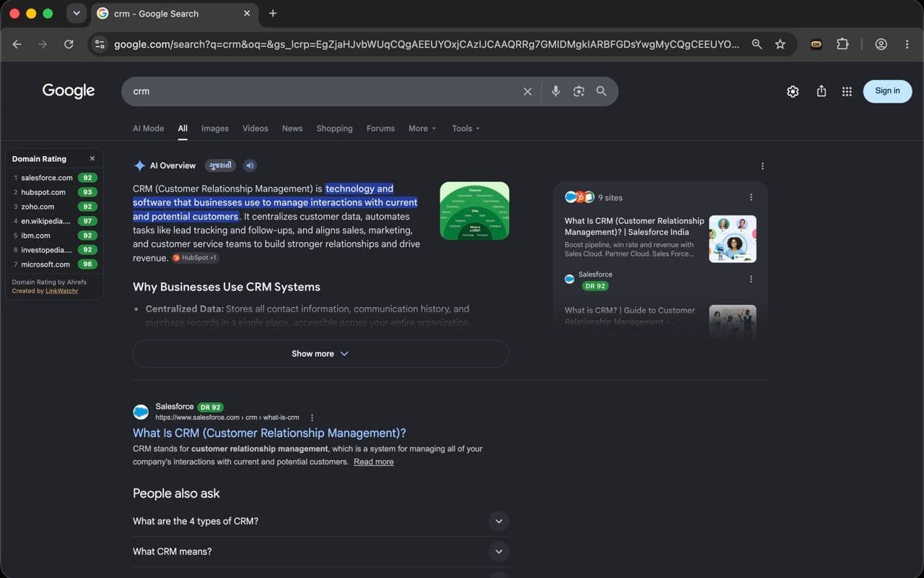Open 'What Is CRM' Salesforce India source card
Viewport: 924px width, 578px height.
[x=634, y=226]
